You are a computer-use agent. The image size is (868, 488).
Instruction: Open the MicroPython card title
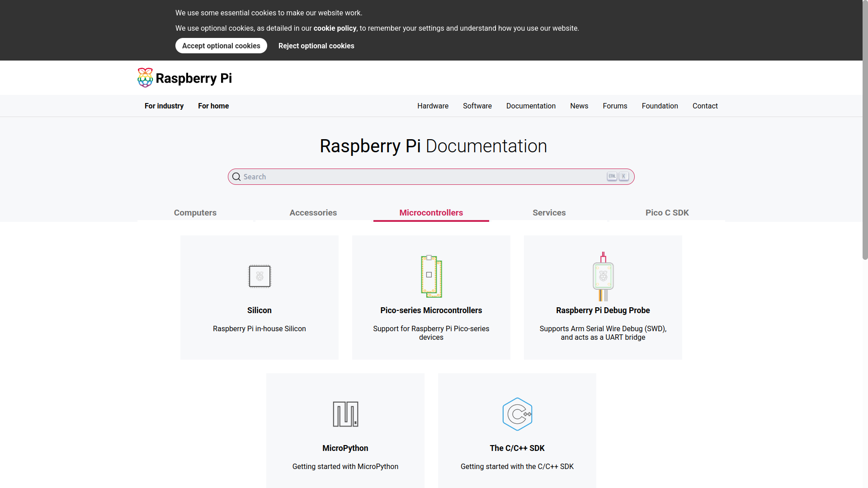(345, 448)
